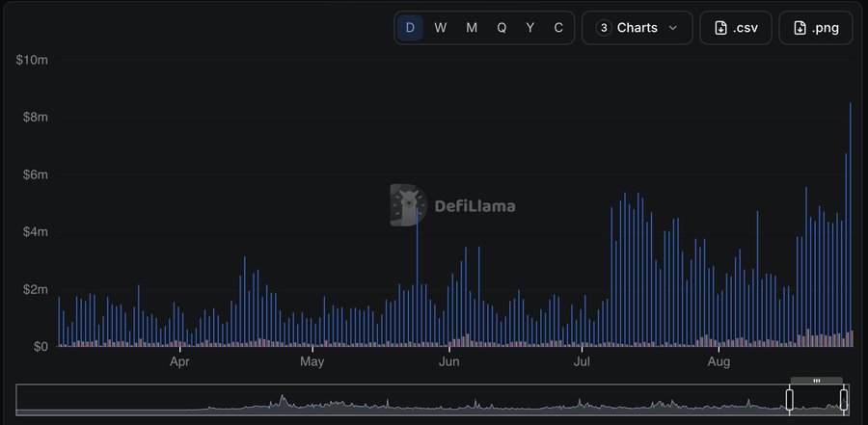Viewport: 868px width, 425px height.
Task: Click the download icon on .png button
Action: [800, 28]
